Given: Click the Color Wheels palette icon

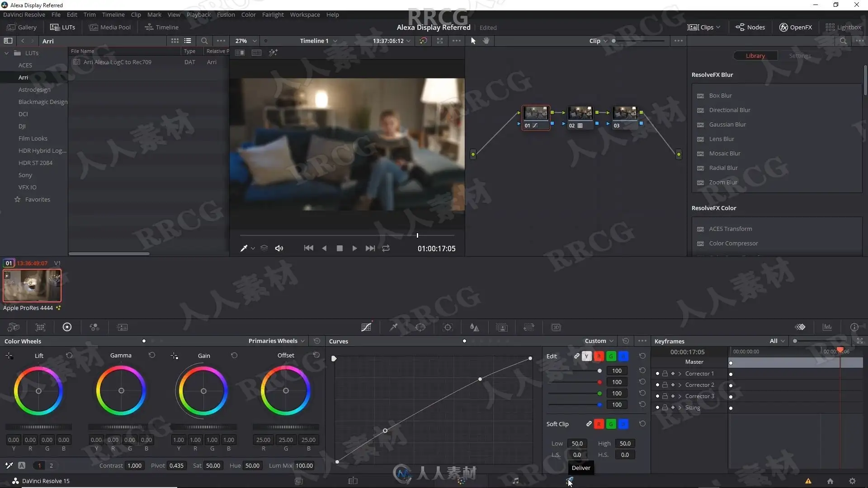Looking at the screenshot, I should click(67, 327).
